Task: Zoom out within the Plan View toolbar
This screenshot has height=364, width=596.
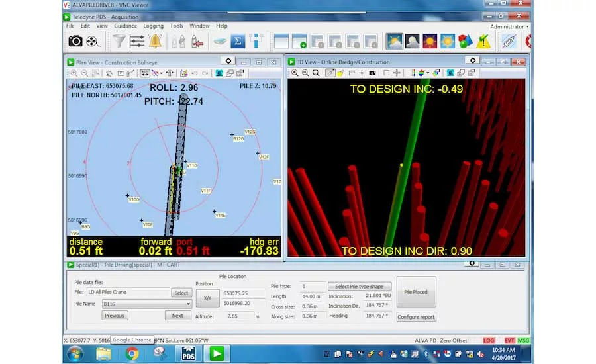Action: 85,73
